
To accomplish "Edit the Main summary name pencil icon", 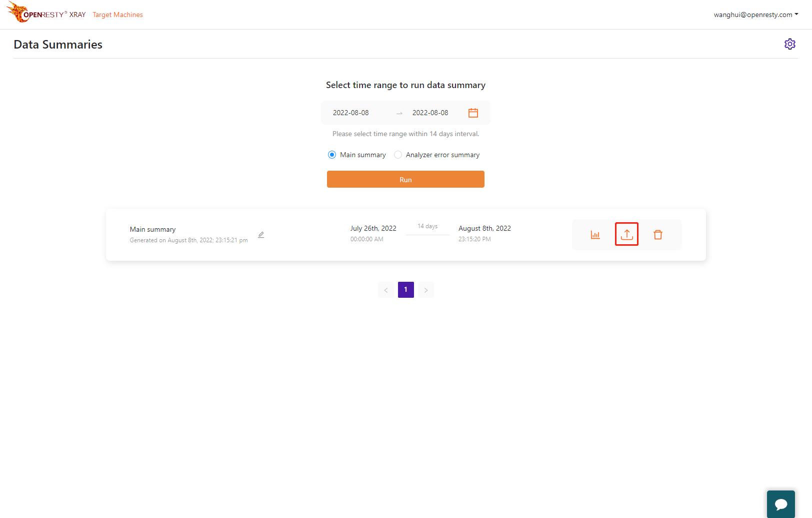I will click(x=261, y=235).
